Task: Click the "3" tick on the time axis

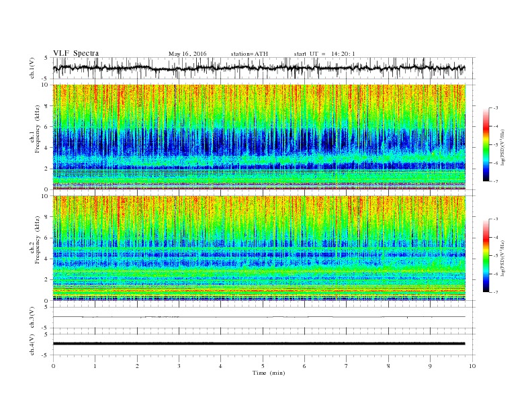Action: 179,366
